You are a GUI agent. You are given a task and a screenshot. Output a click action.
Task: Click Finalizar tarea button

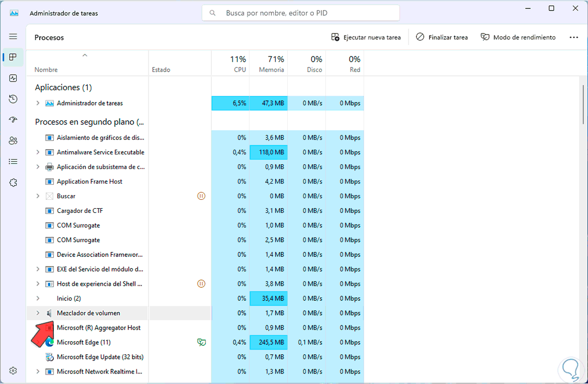[x=442, y=37]
